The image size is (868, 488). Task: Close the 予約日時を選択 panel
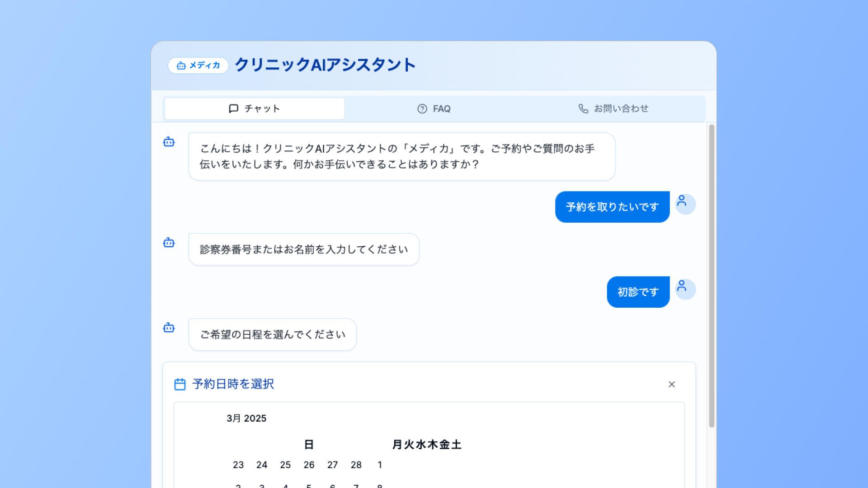tap(671, 384)
